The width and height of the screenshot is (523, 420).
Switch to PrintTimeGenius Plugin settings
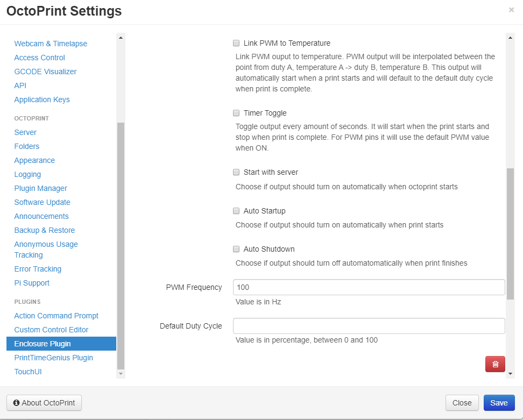pos(54,358)
